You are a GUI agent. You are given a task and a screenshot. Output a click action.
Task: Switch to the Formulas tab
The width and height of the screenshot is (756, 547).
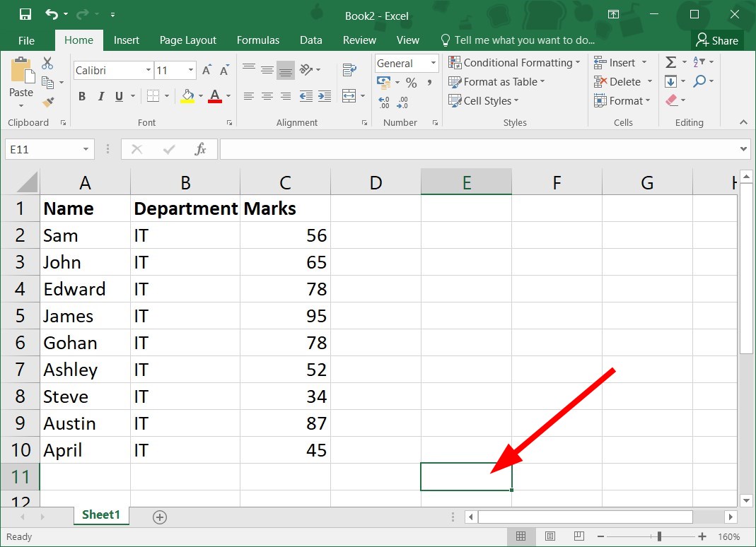[257, 40]
